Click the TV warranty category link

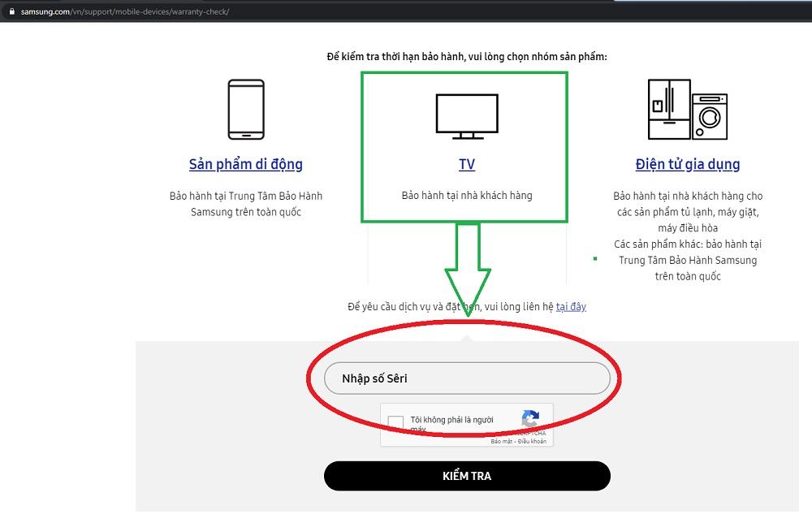(x=466, y=164)
